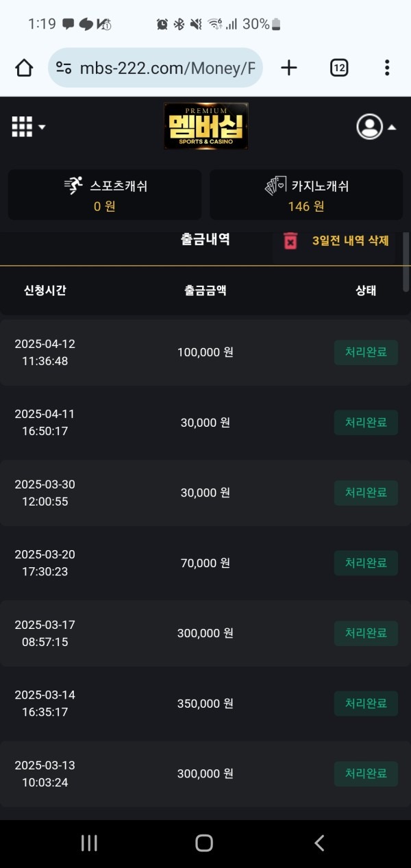Image resolution: width=411 pixels, height=868 pixels.
Task: Click the red trash delete icon
Action: tap(290, 240)
